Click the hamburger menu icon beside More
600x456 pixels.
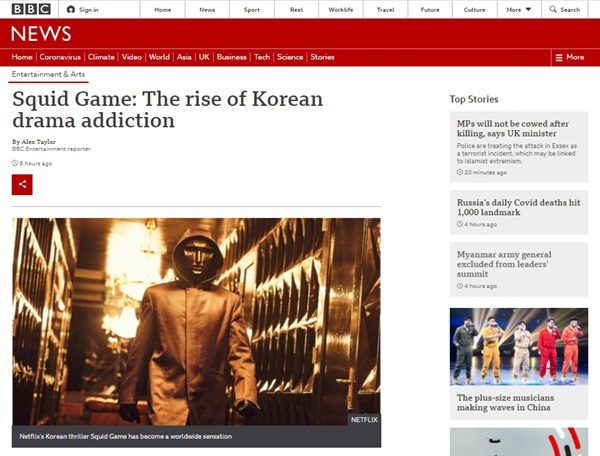559,57
